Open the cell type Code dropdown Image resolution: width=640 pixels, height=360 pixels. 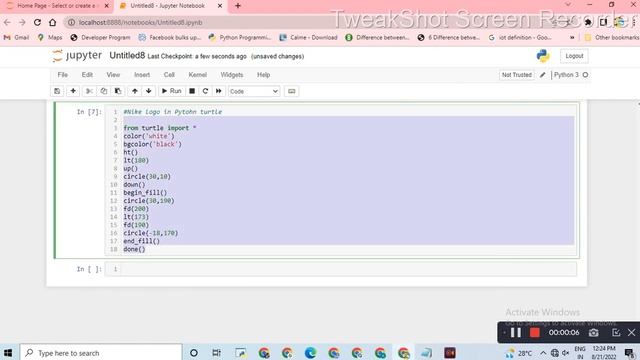pyautogui.click(x=254, y=91)
